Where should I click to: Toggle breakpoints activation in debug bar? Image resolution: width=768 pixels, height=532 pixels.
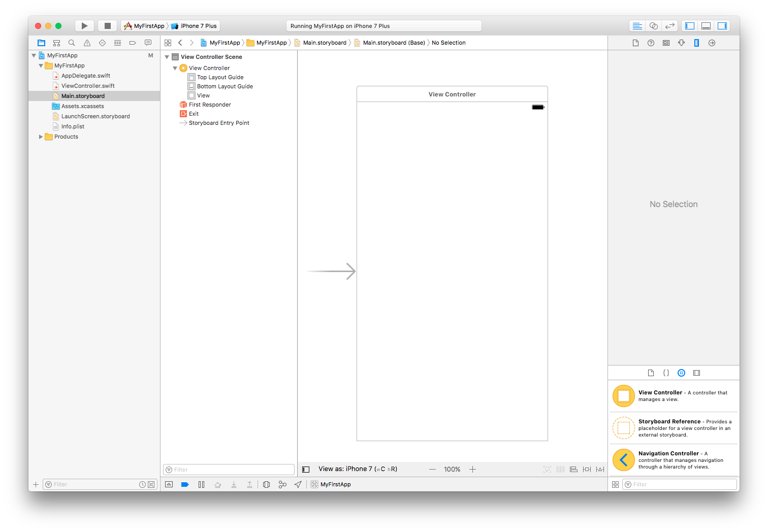coord(185,484)
